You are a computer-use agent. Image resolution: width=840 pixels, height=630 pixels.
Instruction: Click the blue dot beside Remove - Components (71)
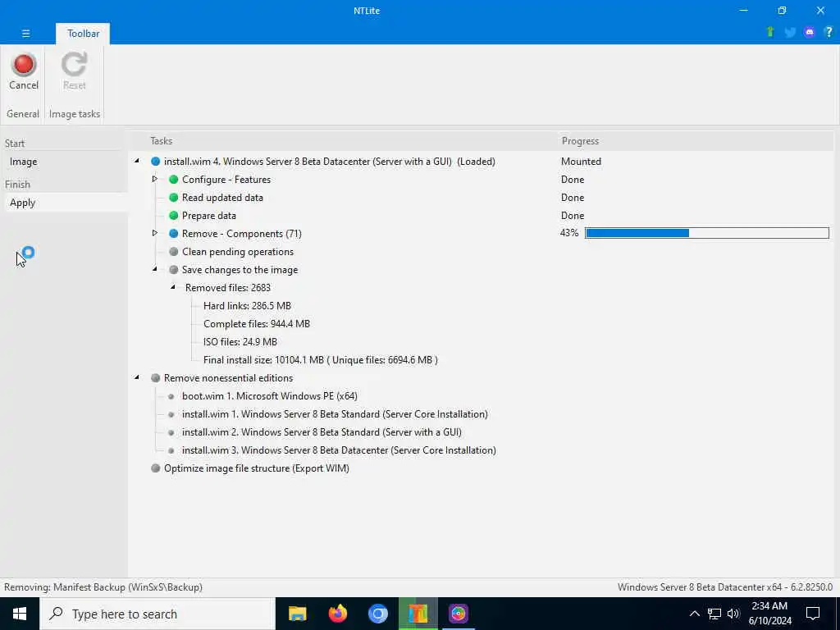[173, 234]
